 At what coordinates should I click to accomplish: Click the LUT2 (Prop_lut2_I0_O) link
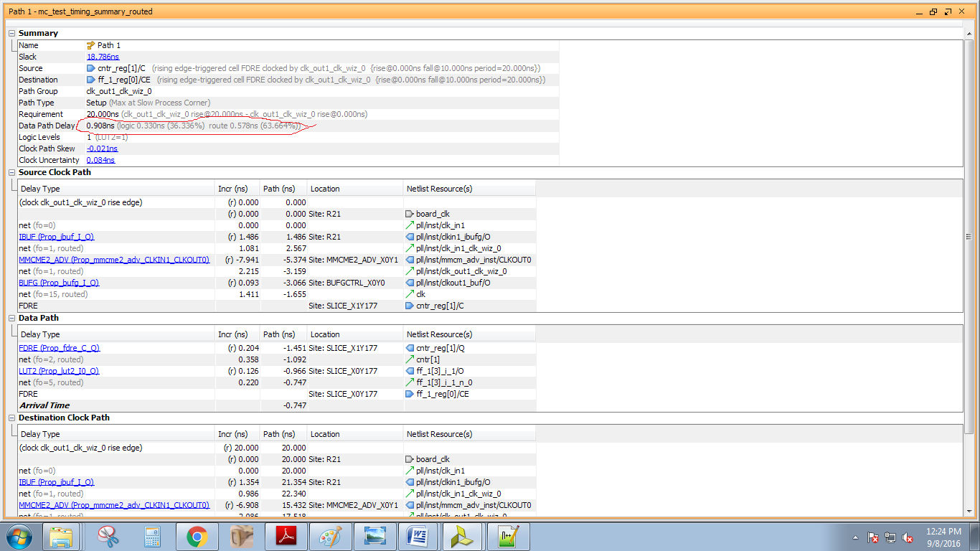pyautogui.click(x=59, y=371)
